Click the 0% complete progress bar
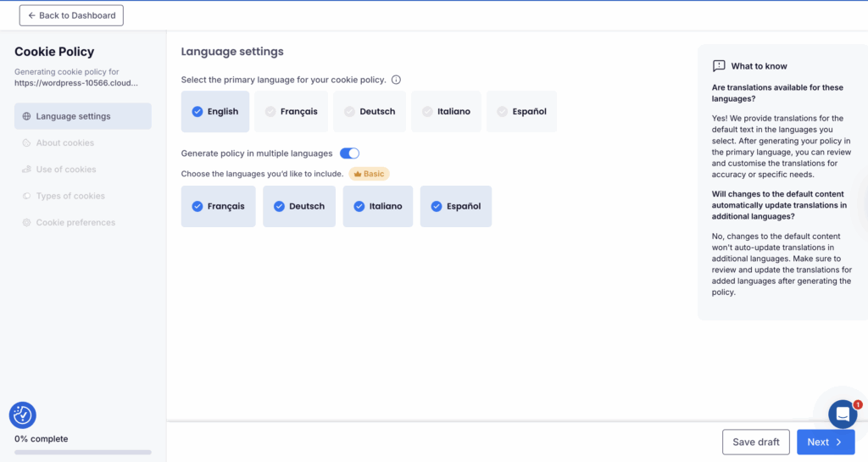This screenshot has height=462, width=868. coord(82,452)
